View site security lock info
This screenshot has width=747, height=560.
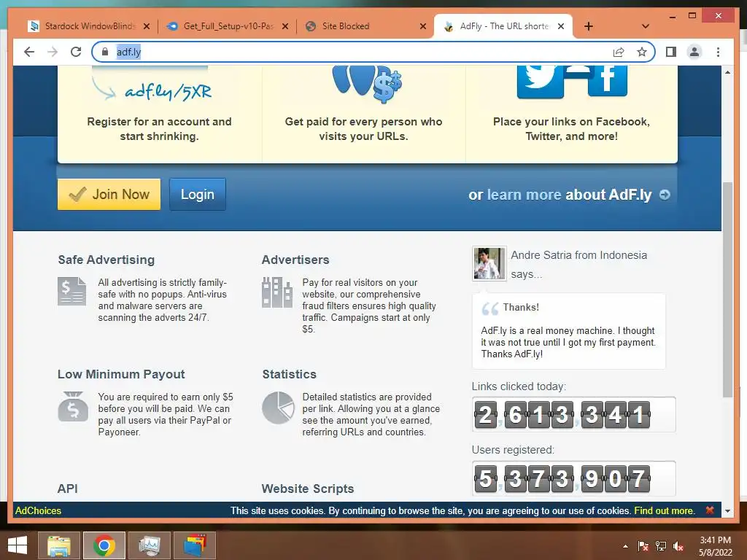click(x=105, y=52)
